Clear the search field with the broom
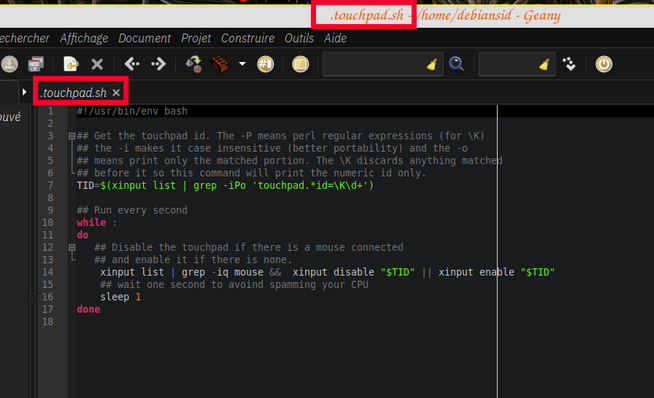This screenshot has height=398, width=654. click(x=432, y=64)
